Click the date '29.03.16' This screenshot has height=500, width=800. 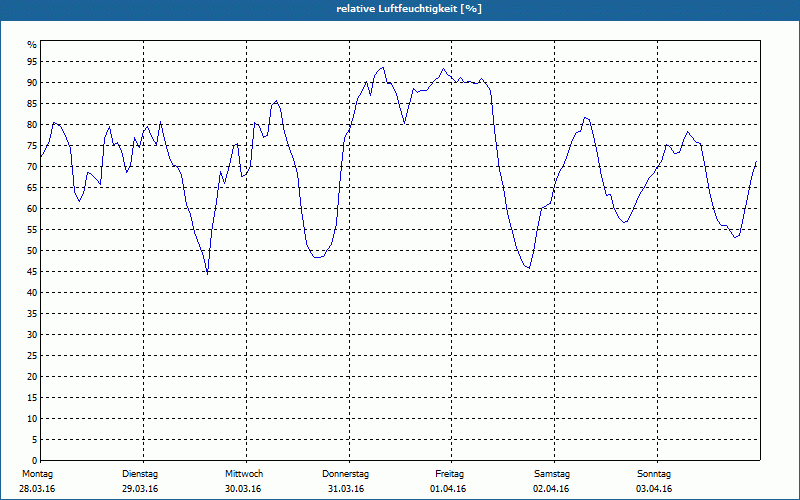[140, 489]
